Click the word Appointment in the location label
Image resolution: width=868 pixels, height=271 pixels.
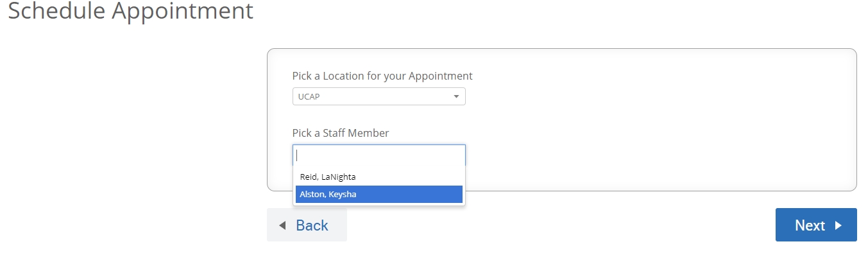point(441,76)
